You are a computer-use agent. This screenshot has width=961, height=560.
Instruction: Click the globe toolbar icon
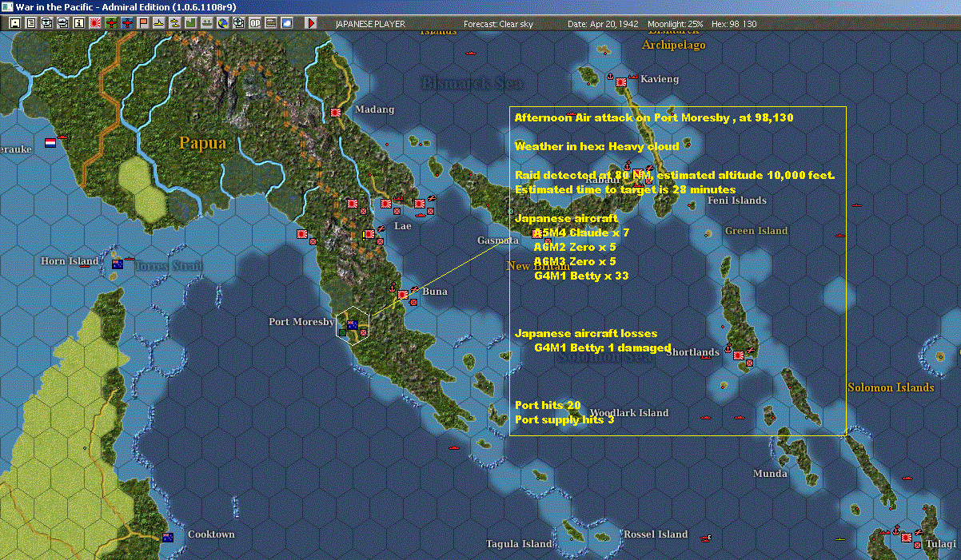tap(222, 23)
